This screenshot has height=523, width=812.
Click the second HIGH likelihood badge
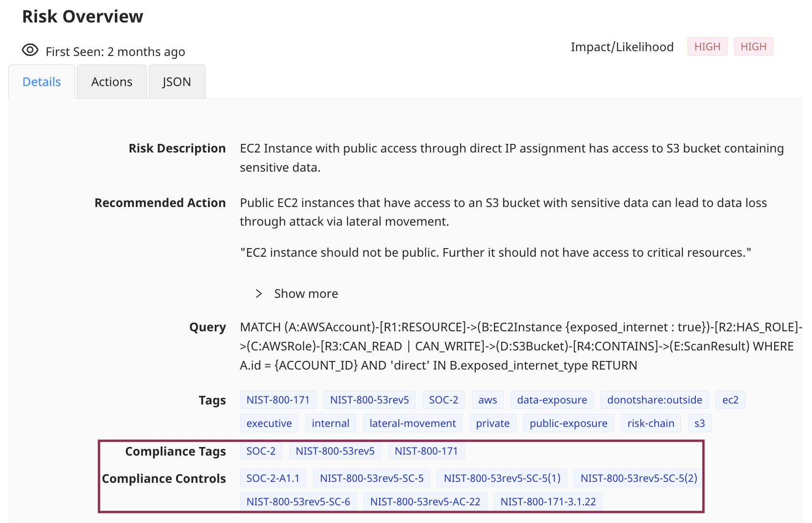click(753, 46)
